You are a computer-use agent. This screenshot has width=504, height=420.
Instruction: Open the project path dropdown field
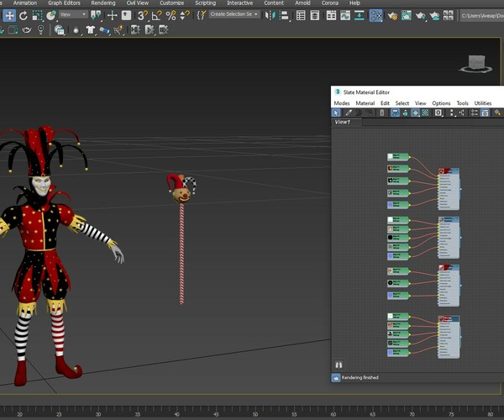[x=482, y=15]
